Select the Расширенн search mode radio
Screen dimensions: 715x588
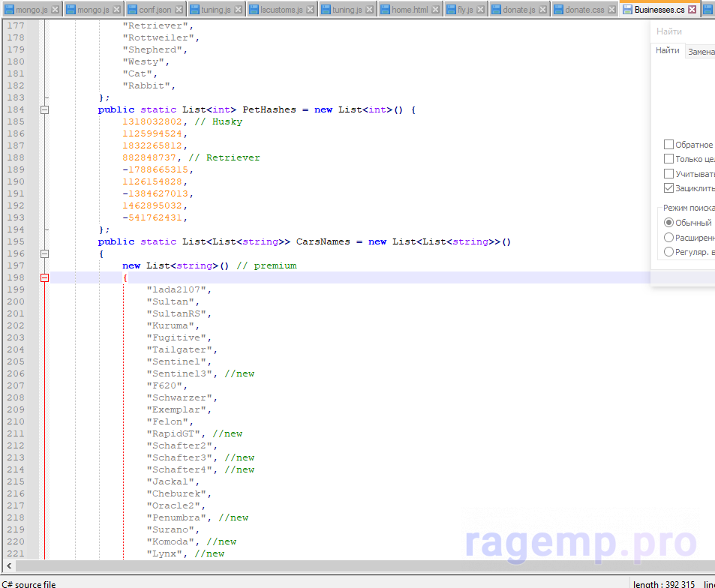(x=668, y=238)
